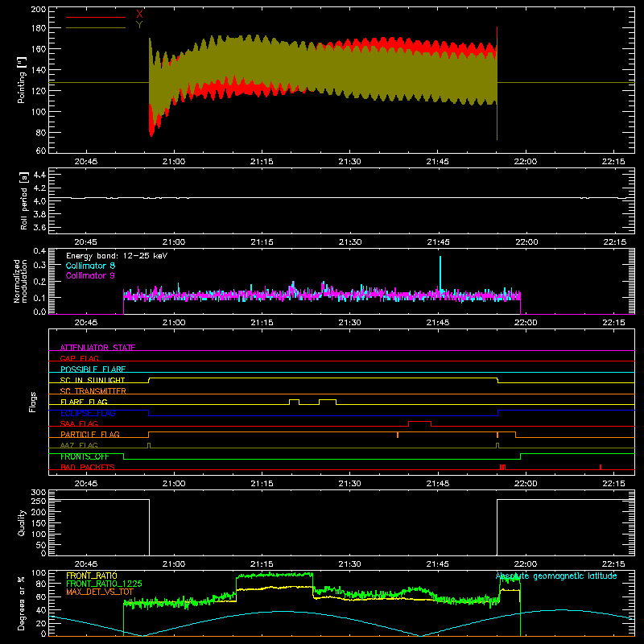Click the SAA_FLAG label
Screen dimensions: 644x644
(79, 423)
